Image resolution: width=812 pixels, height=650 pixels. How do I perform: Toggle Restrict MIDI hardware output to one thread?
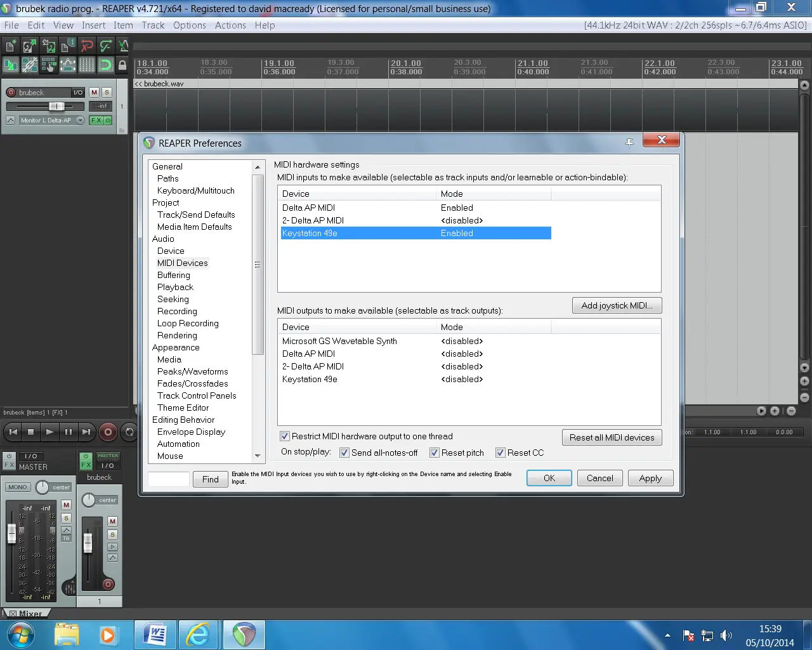coord(285,436)
